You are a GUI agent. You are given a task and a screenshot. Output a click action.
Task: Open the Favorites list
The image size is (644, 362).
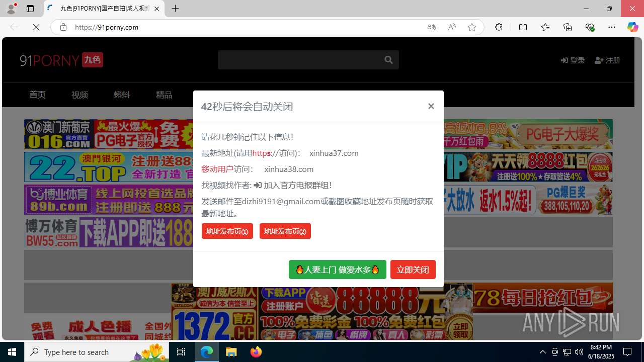pyautogui.click(x=545, y=27)
